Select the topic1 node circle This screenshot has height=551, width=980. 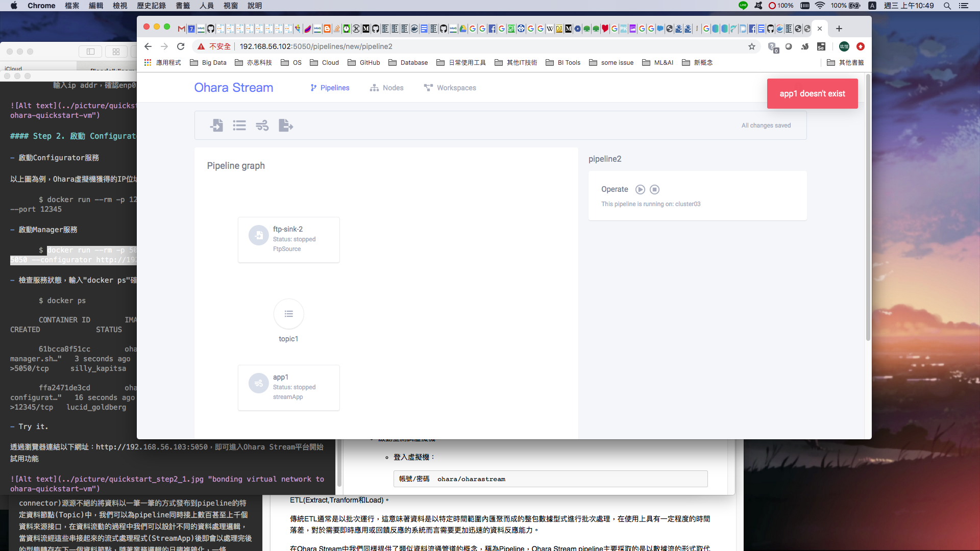click(x=289, y=314)
